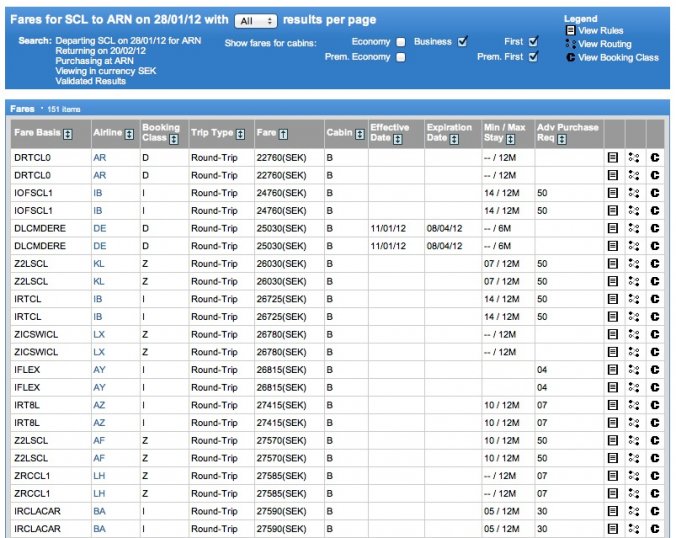Tick the Prem. Economy checkbox
Viewport: 676px width, 538px height.
point(401,57)
